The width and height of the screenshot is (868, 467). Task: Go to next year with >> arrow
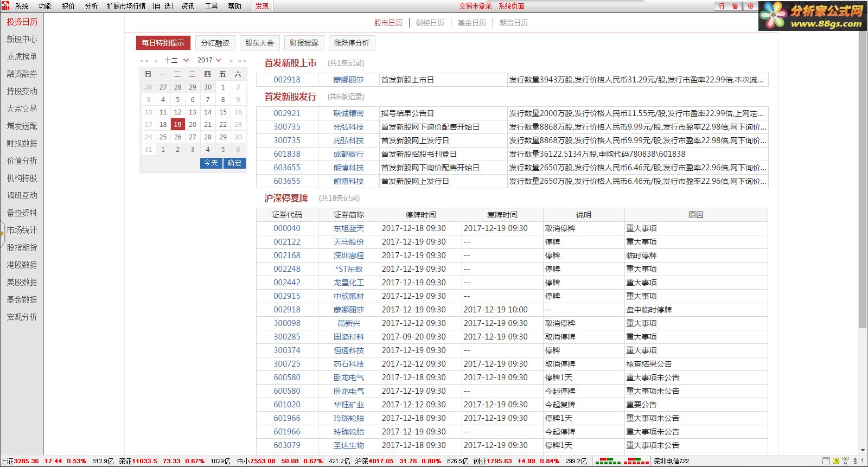point(242,61)
